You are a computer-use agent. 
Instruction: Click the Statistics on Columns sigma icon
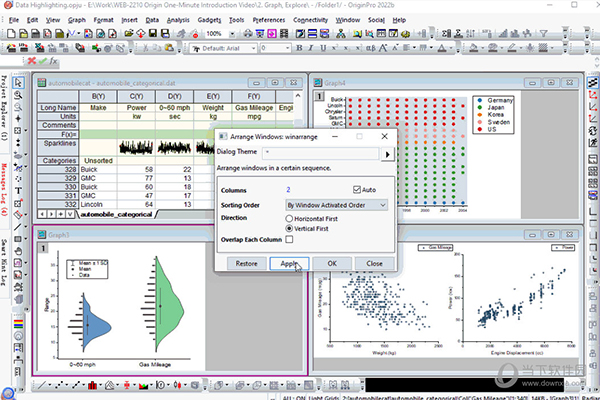tap(458, 34)
